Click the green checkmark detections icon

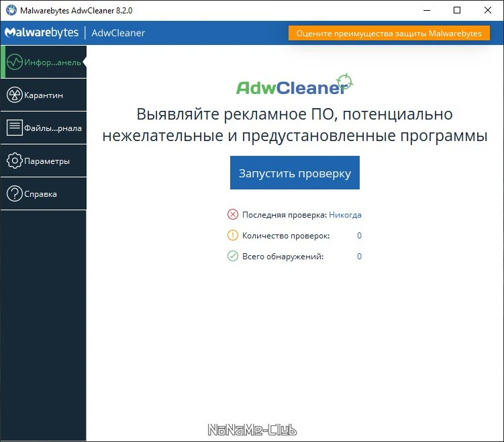pos(233,256)
